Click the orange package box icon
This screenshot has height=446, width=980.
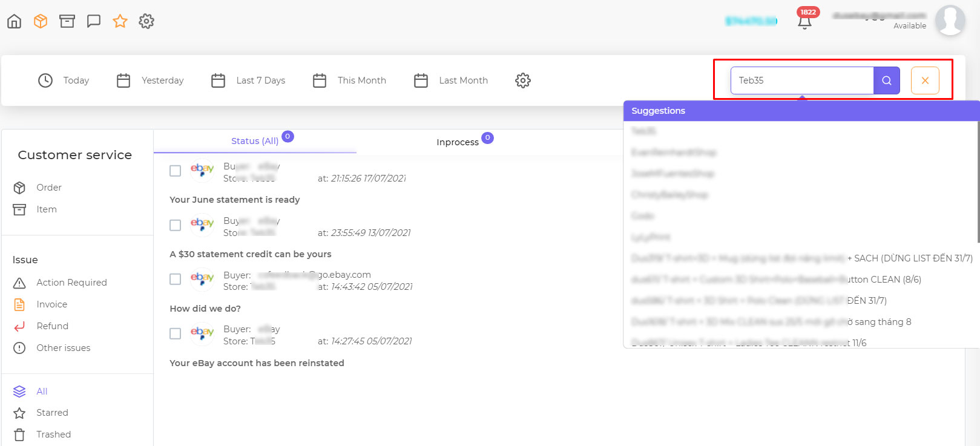41,21
